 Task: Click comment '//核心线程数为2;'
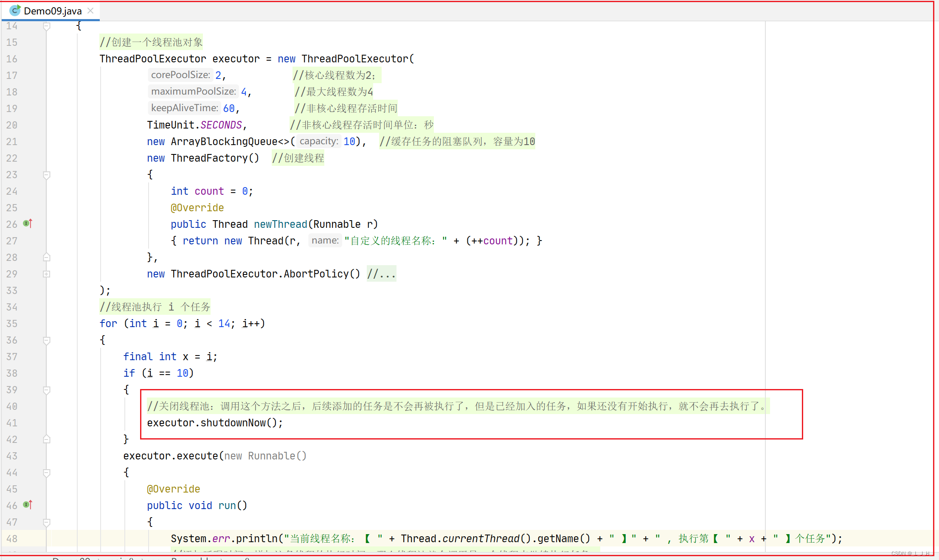(x=336, y=76)
